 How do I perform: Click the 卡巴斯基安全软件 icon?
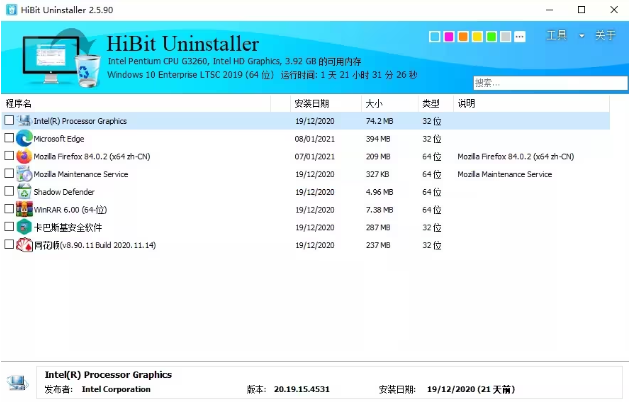24,227
